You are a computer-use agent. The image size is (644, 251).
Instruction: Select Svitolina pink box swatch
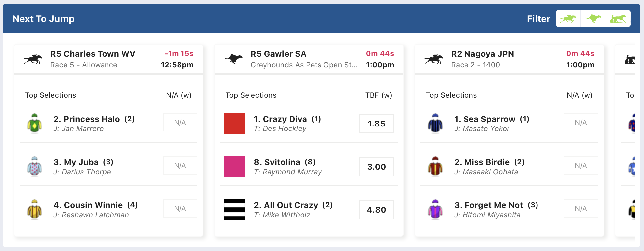point(235,167)
